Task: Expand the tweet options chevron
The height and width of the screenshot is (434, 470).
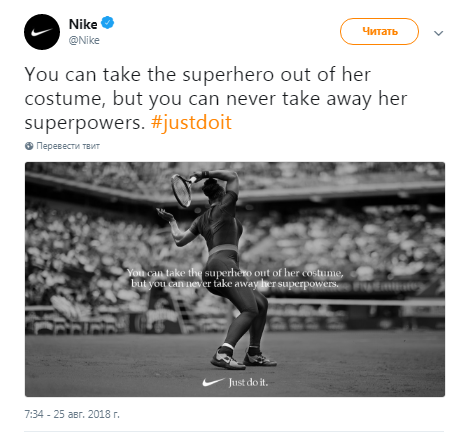Action: tap(438, 33)
